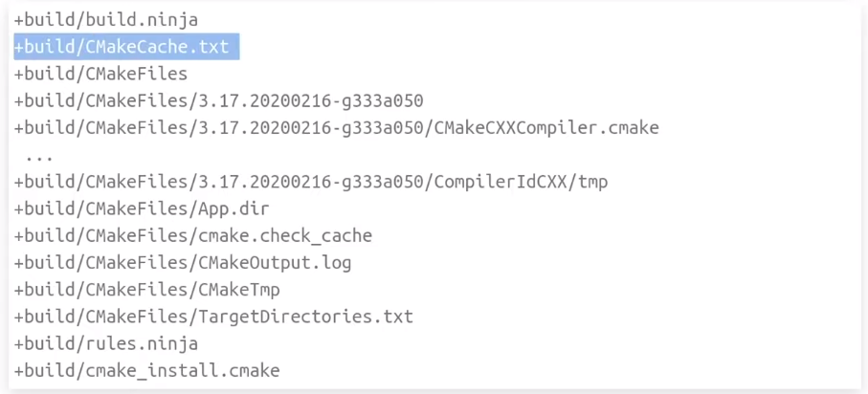Select the highlighted +build/CMakeCache.txt line

click(126, 47)
